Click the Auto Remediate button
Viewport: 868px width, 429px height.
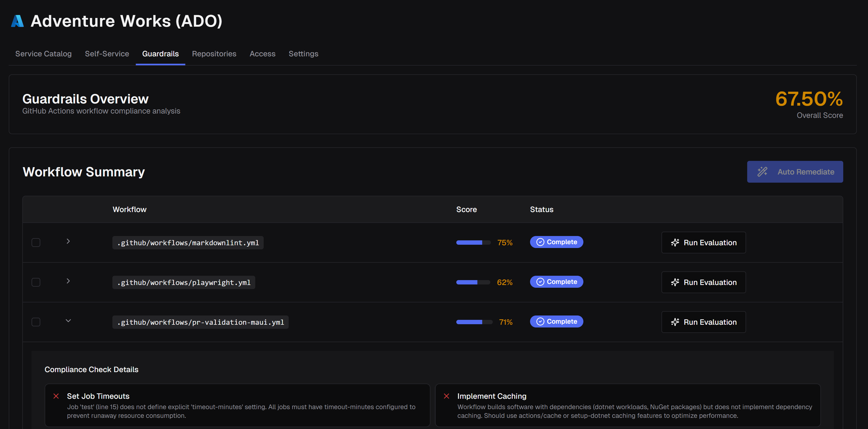[x=795, y=171]
